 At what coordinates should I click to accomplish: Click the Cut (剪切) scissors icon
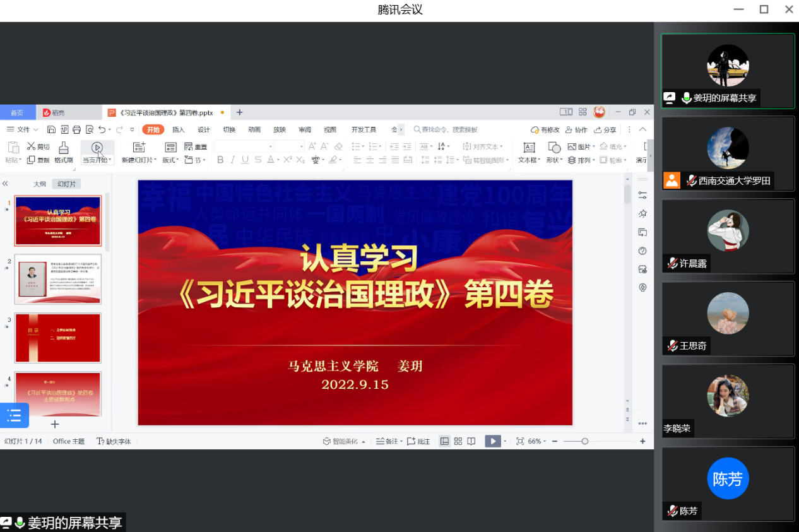[32, 146]
